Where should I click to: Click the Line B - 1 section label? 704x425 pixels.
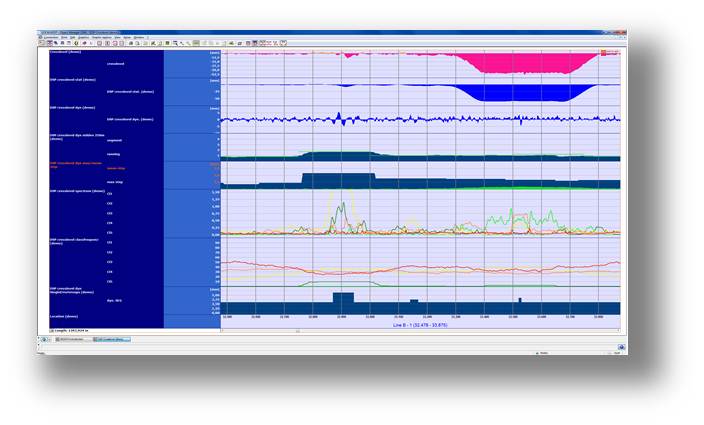[x=419, y=325]
